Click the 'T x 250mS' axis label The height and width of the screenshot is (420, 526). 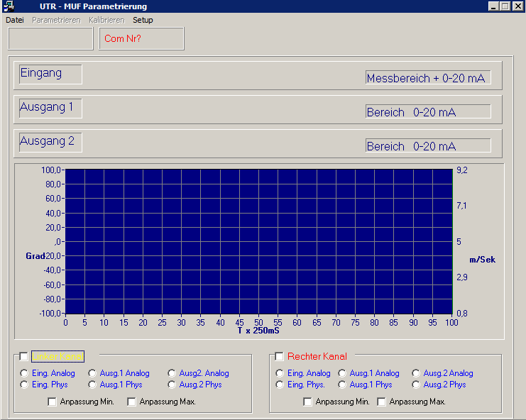point(258,331)
